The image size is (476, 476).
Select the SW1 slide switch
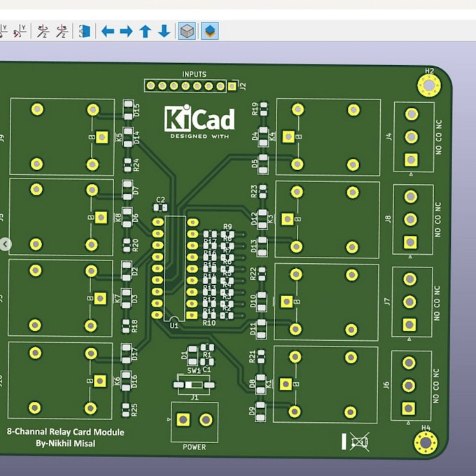(x=194, y=385)
